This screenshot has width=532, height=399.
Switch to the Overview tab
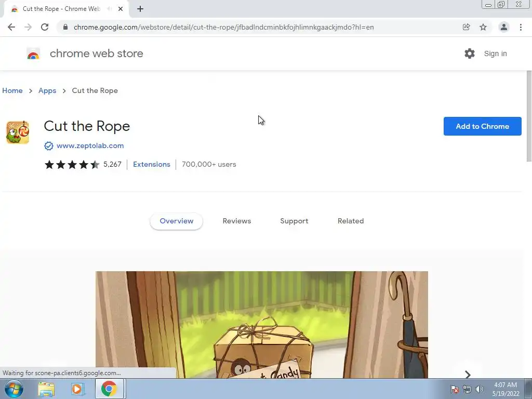[x=177, y=221]
